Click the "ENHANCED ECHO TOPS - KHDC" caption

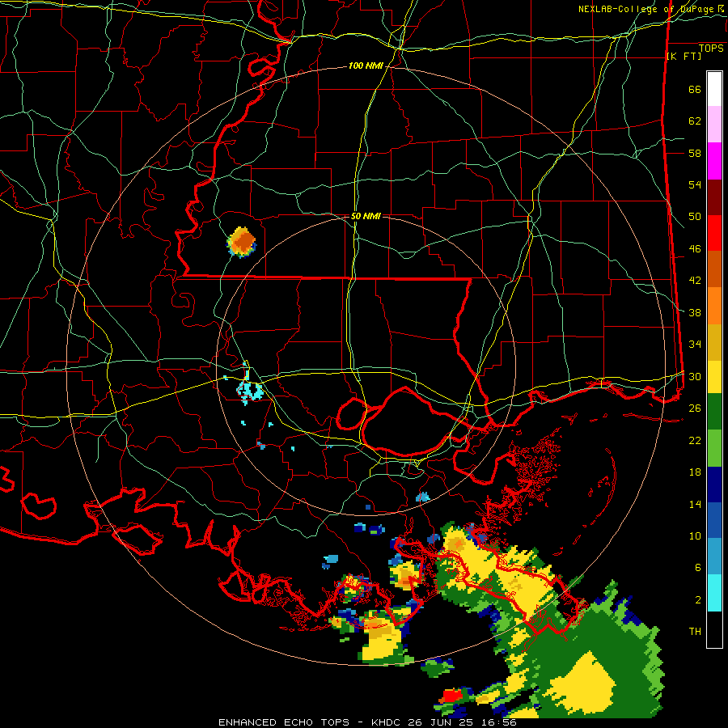click(x=309, y=722)
